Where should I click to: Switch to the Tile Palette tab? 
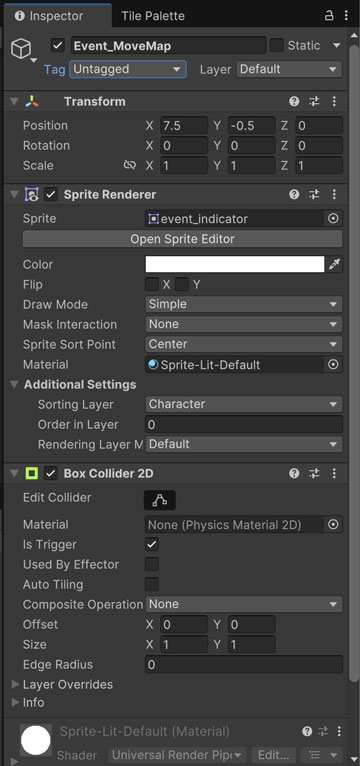coord(153,16)
